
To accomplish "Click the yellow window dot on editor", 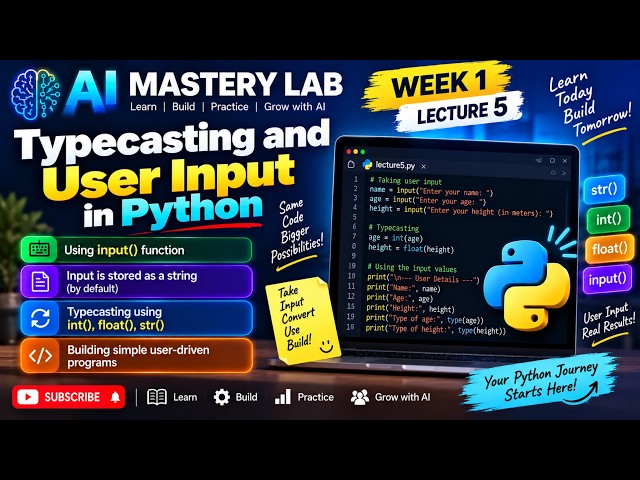I will 356,151.
